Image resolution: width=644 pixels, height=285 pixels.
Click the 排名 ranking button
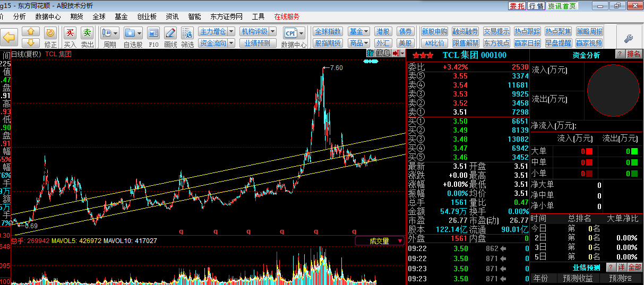634,54
